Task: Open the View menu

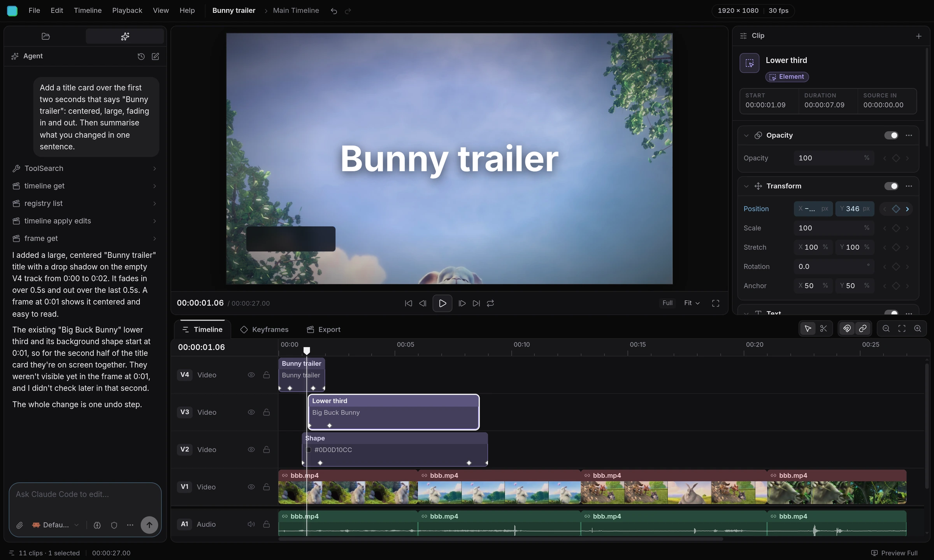Action: pyautogui.click(x=161, y=10)
